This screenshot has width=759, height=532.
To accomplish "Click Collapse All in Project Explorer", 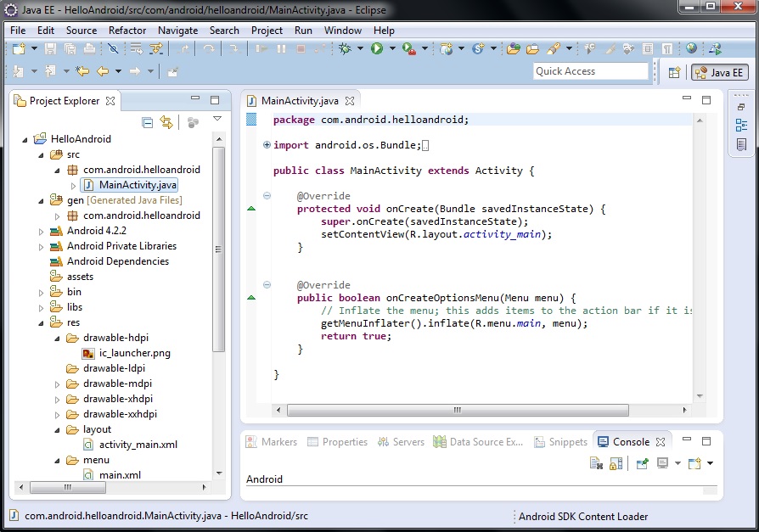I will tap(147, 122).
